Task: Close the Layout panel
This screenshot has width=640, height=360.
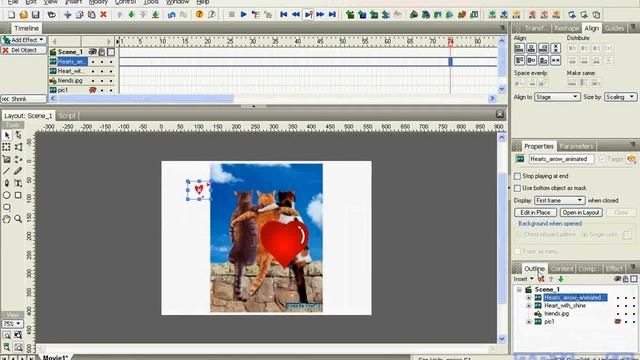Action: pos(500,114)
